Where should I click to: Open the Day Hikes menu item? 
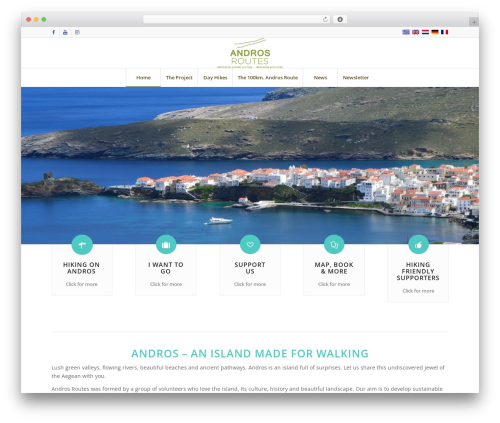(215, 78)
